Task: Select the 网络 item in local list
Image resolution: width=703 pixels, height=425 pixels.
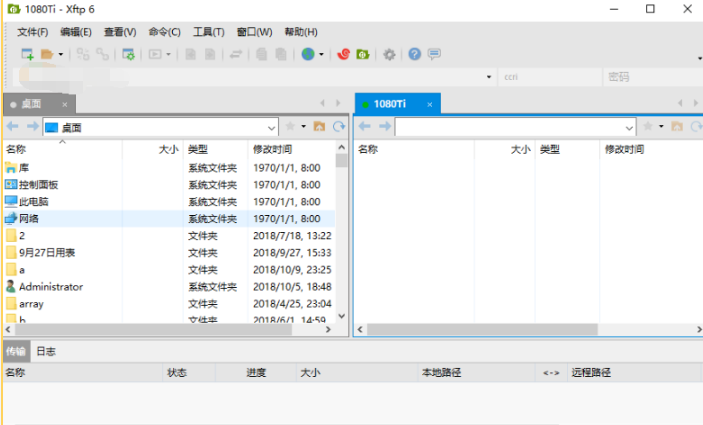Action: click(169, 219)
